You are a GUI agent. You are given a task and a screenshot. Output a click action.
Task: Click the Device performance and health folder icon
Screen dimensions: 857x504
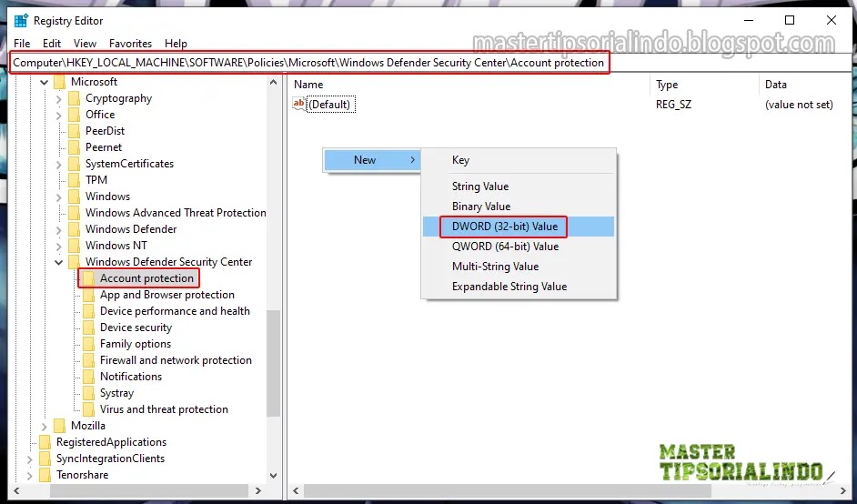pos(88,311)
